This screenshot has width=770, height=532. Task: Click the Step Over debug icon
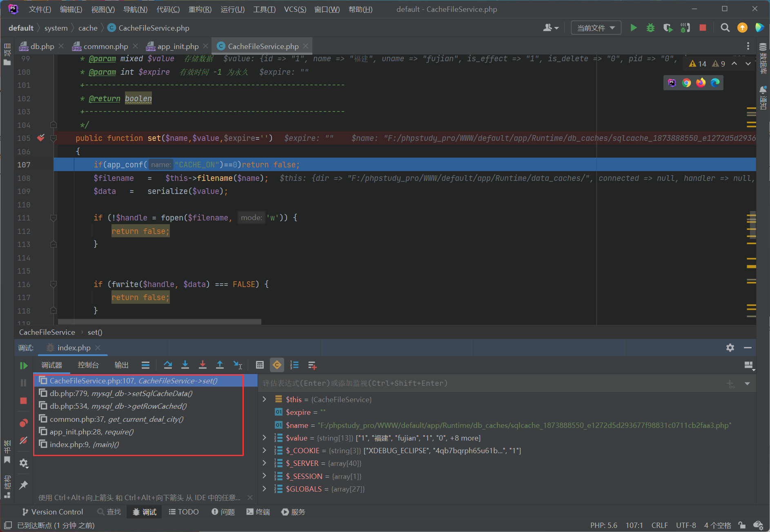pyautogui.click(x=168, y=365)
